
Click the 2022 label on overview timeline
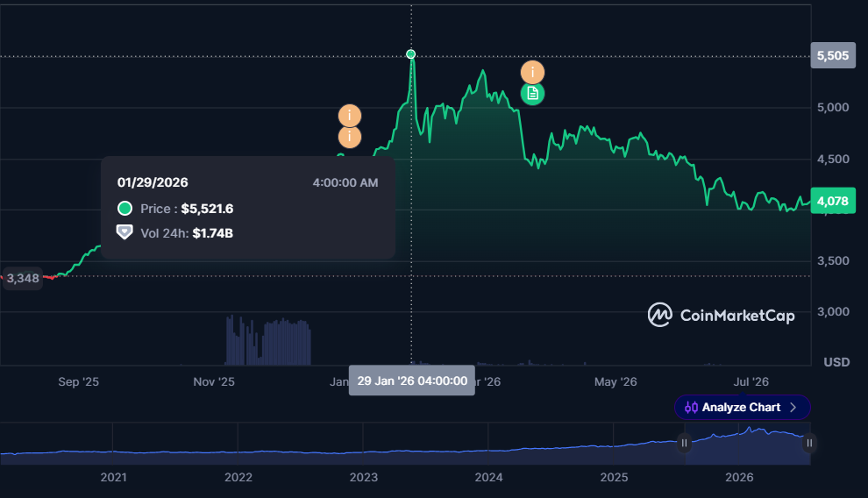pyautogui.click(x=238, y=477)
